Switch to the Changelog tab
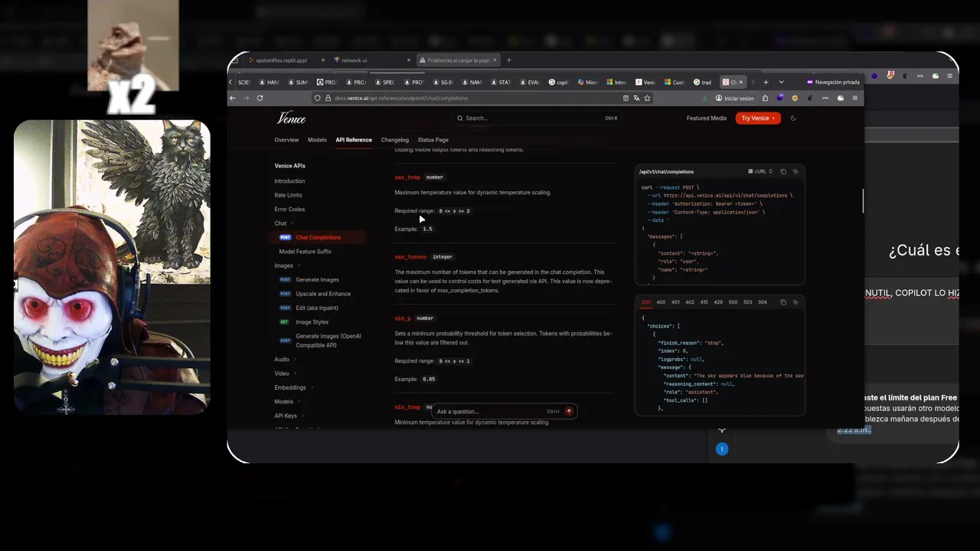The height and width of the screenshot is (551, 980). 395,140
